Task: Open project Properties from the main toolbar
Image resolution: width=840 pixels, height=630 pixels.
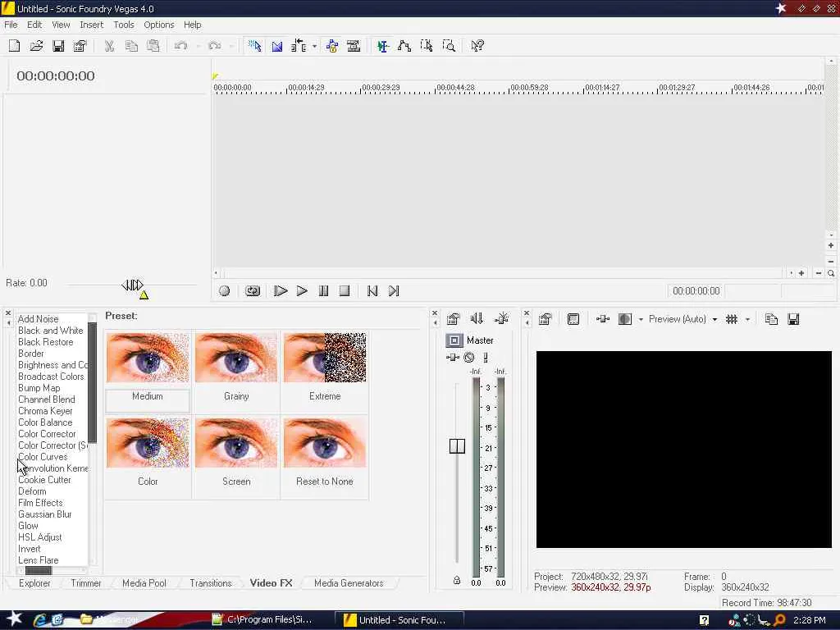Action: [80, 46]
